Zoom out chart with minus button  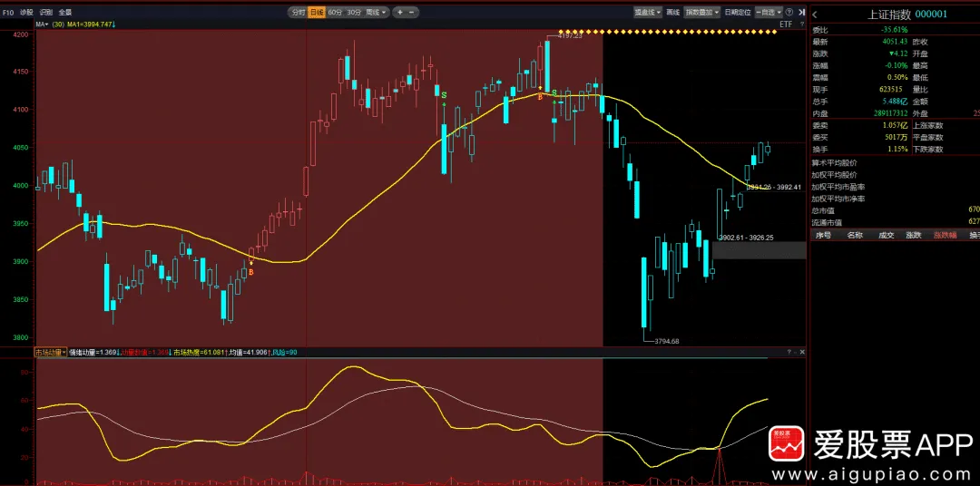(x=412, y=12)
